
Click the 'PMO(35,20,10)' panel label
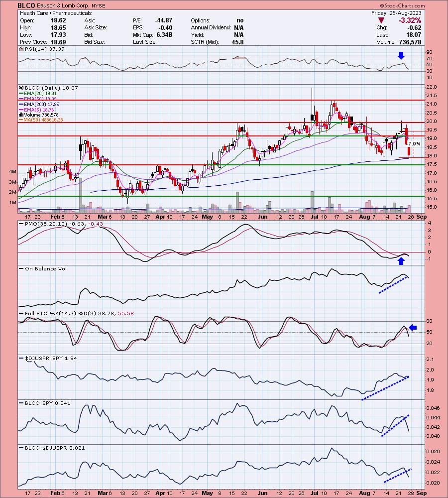46,224
